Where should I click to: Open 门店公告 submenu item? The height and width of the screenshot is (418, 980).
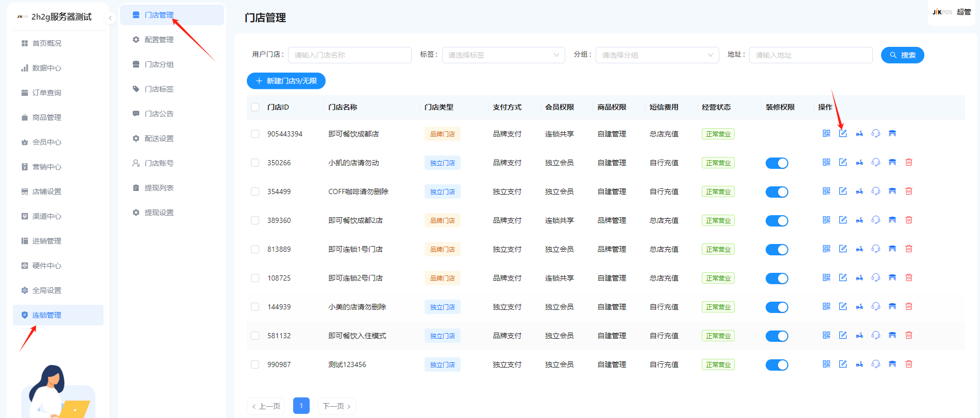[172, 114]
